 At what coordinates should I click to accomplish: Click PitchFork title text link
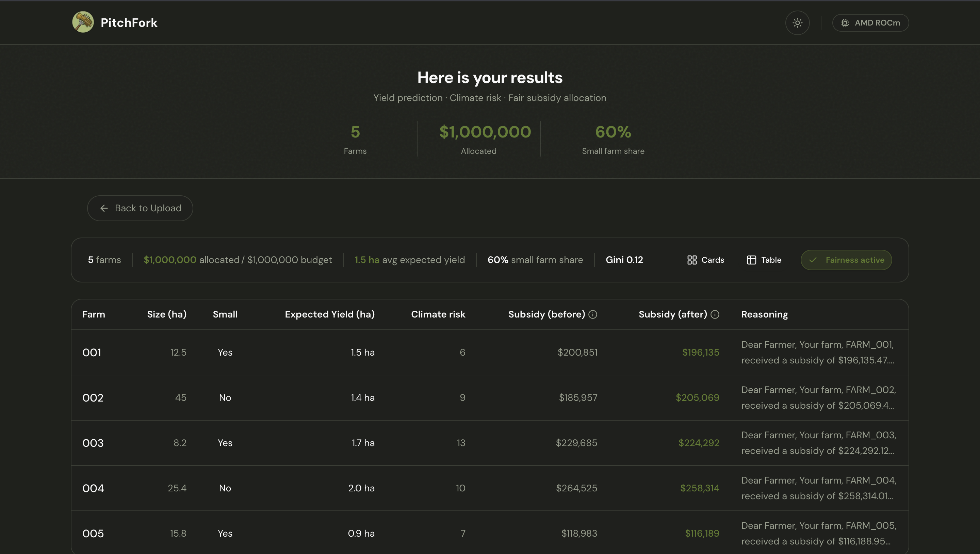[129, 22]
